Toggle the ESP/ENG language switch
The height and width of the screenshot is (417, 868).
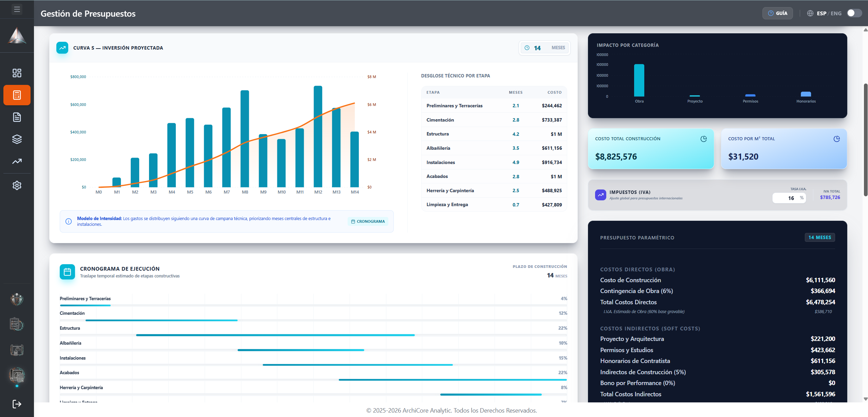tap(854, 13)
